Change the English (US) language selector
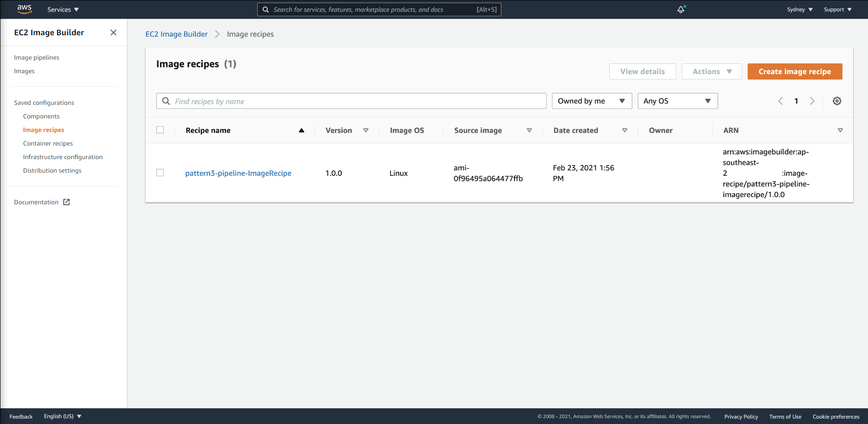Image resolution: width=868 pixels, height=424 pixels. 62,416
